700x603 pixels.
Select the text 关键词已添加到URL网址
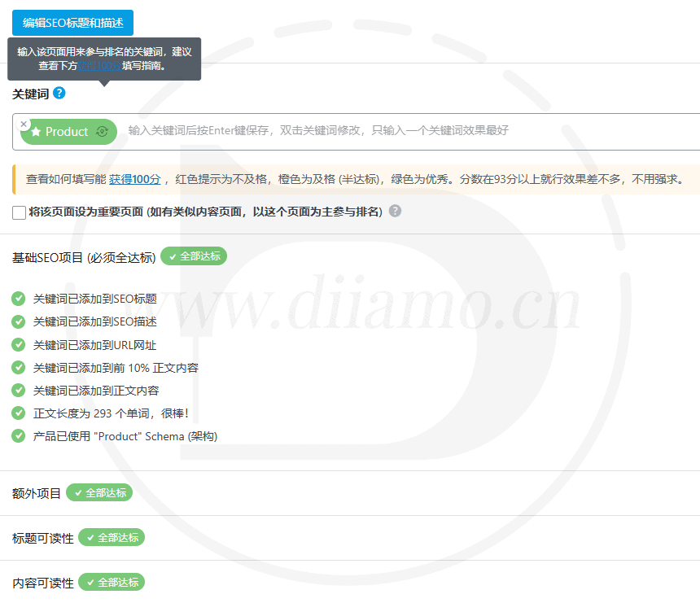pos(94,345)
